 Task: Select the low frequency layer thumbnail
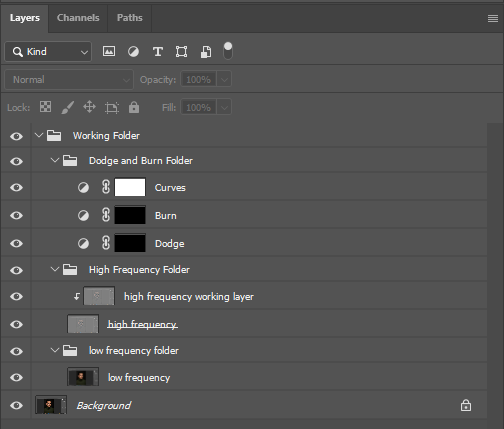pos(83,377)
